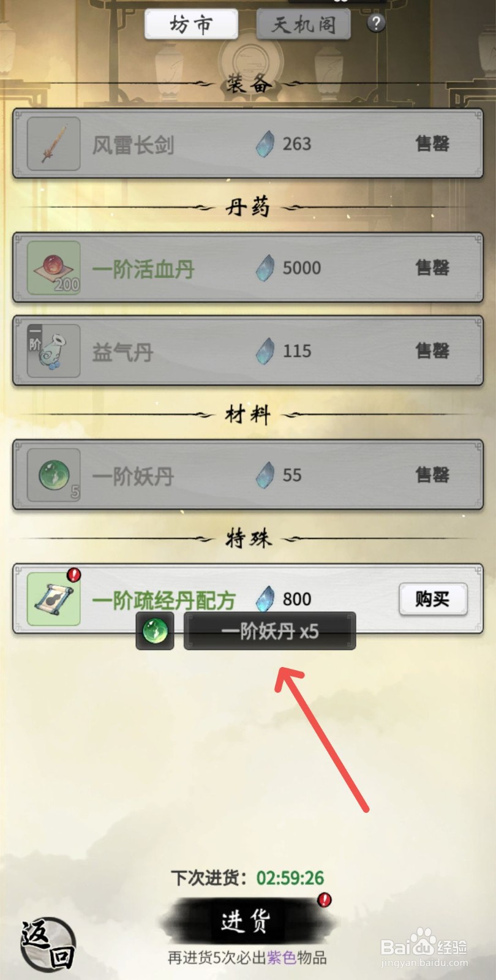
Task: Tap the 一阶活血丹 red pill icon
Action: (x=54, y=268)
